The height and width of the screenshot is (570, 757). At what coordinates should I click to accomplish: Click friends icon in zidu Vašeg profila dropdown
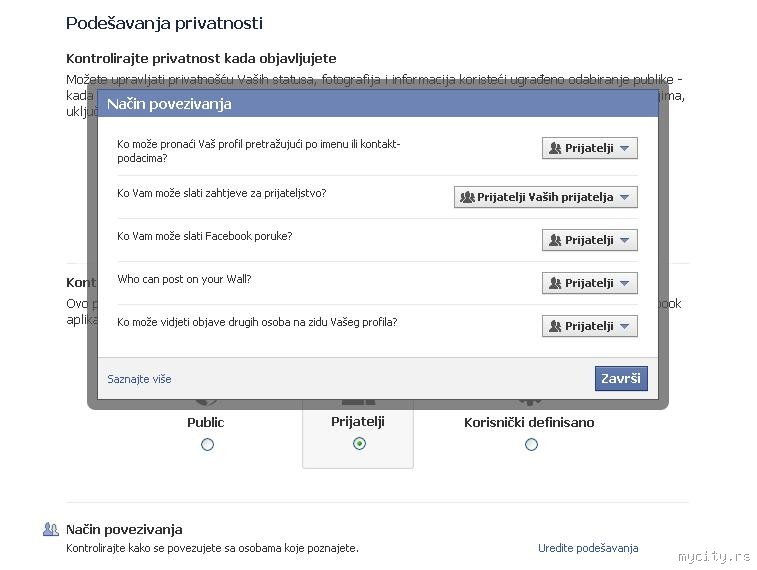[x=555, y=326]
